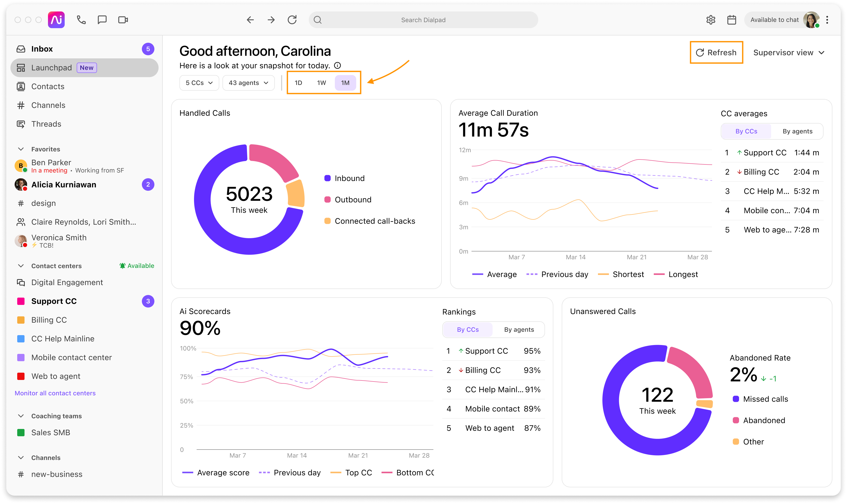Toggle Other legend in Unanswered Calls

coord(748,442)
